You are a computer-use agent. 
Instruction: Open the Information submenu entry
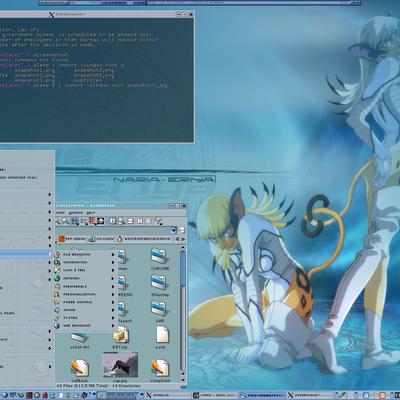[x=84, y=262]
